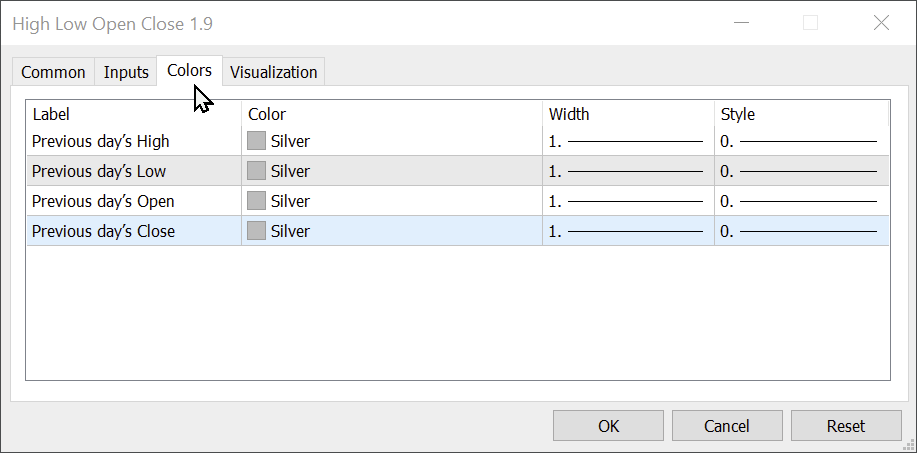
Task: Click Silver swatch for Previous day's Open
Action: point(257,201)
